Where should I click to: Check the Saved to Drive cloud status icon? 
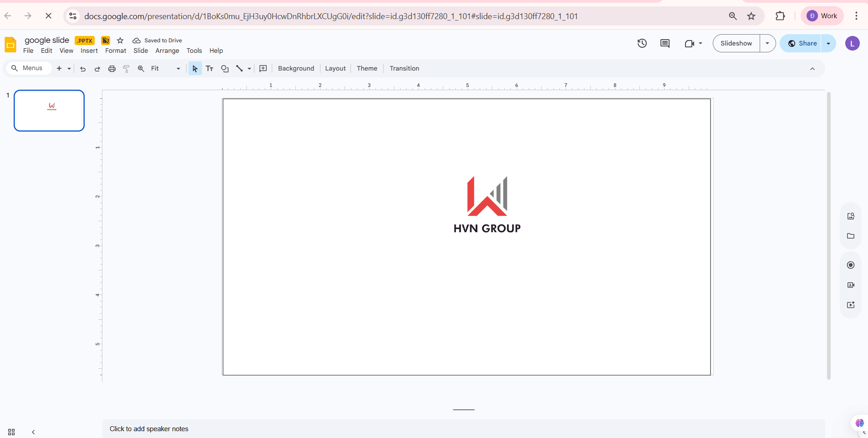click(137, 41)
